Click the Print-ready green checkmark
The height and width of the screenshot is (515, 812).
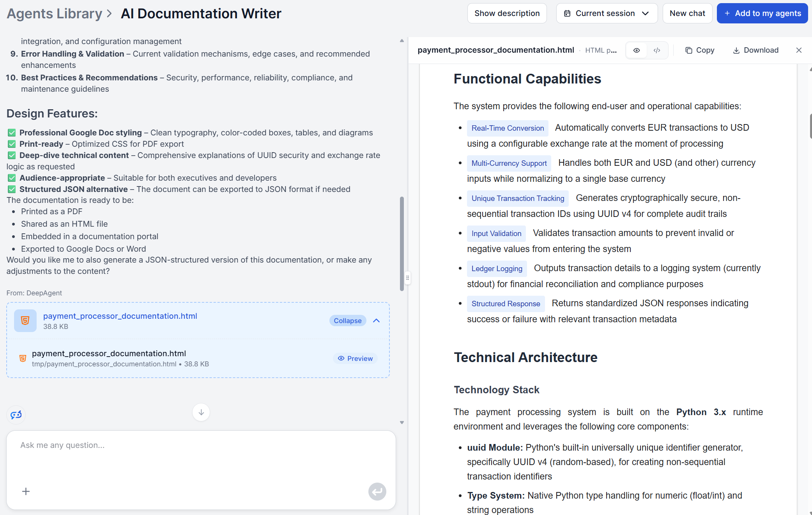(x=12, y=144)
